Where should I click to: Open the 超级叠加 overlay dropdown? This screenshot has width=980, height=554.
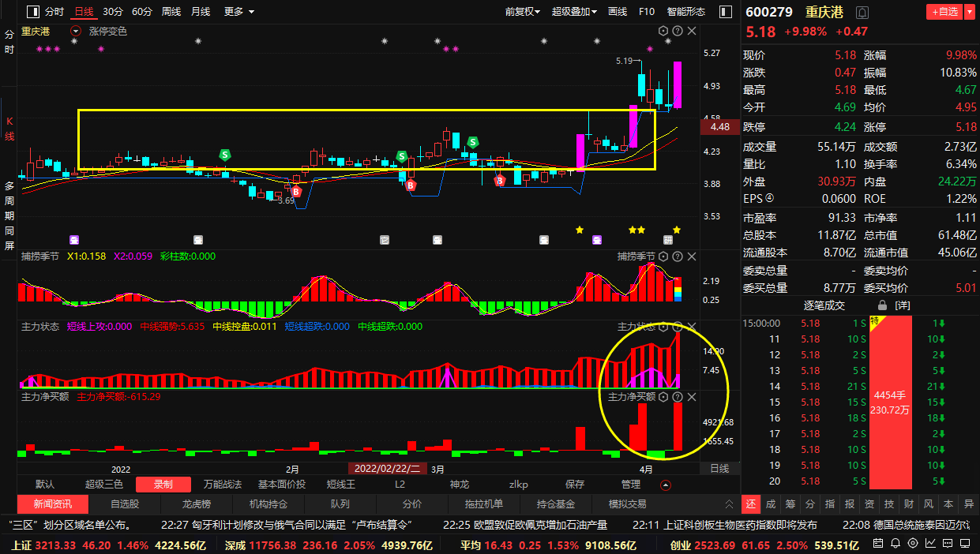(x=575, y=12)
